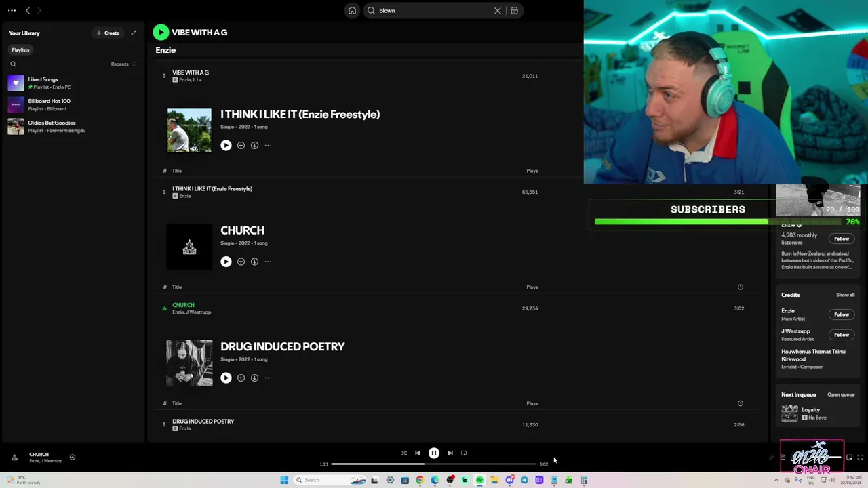Click I THINK I LIKE IT album cover

[189, 131]
